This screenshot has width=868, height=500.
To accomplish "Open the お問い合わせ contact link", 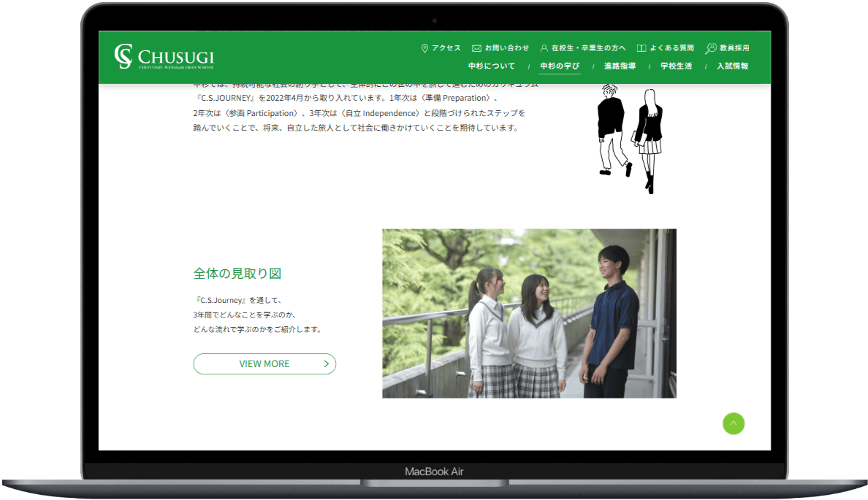I will click(x=507, y=48).
